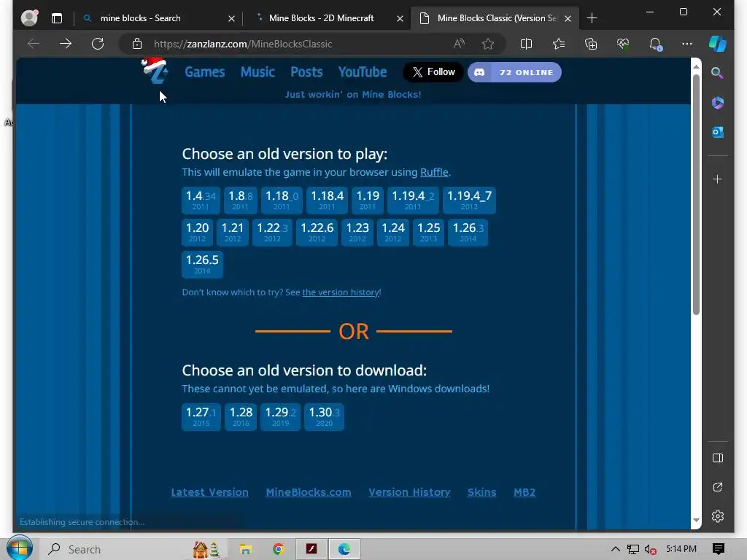Open a new browser tab
Viewport: 747px width, 560px height.
[x=592, y=18]
